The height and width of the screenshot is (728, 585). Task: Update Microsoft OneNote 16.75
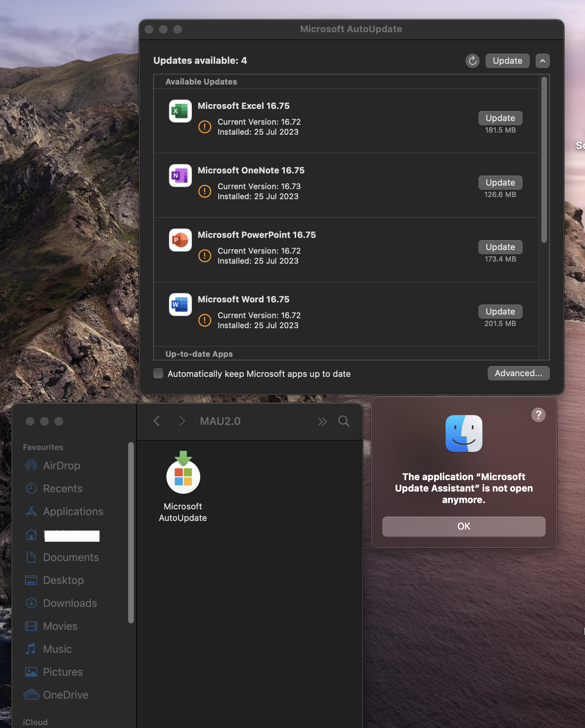click(500, 183)
